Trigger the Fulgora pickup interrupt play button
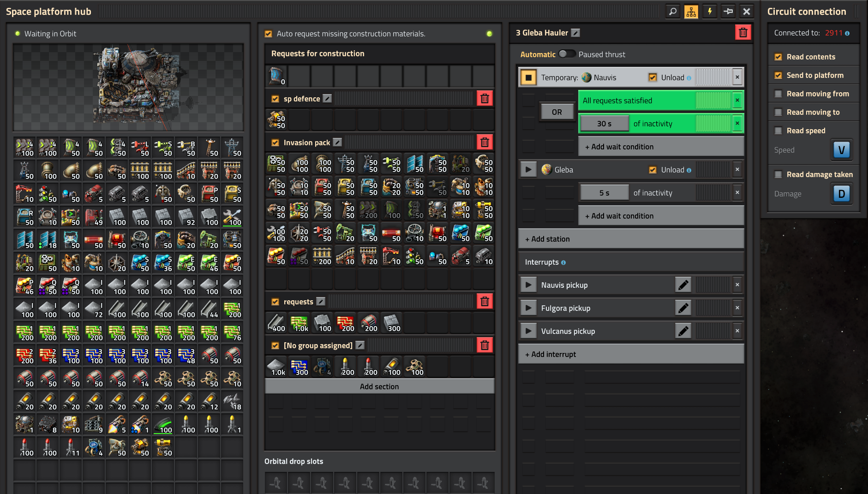 [x=528, y=308]
